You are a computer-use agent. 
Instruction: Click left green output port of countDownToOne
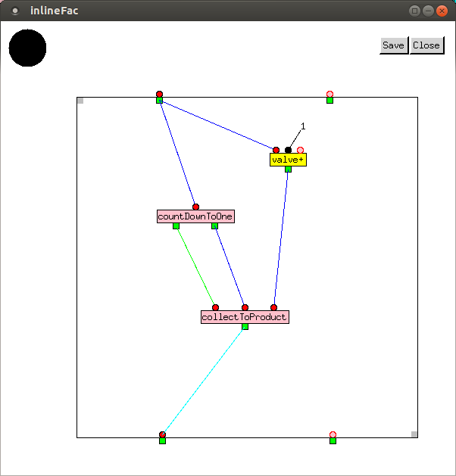click(176, 226)
